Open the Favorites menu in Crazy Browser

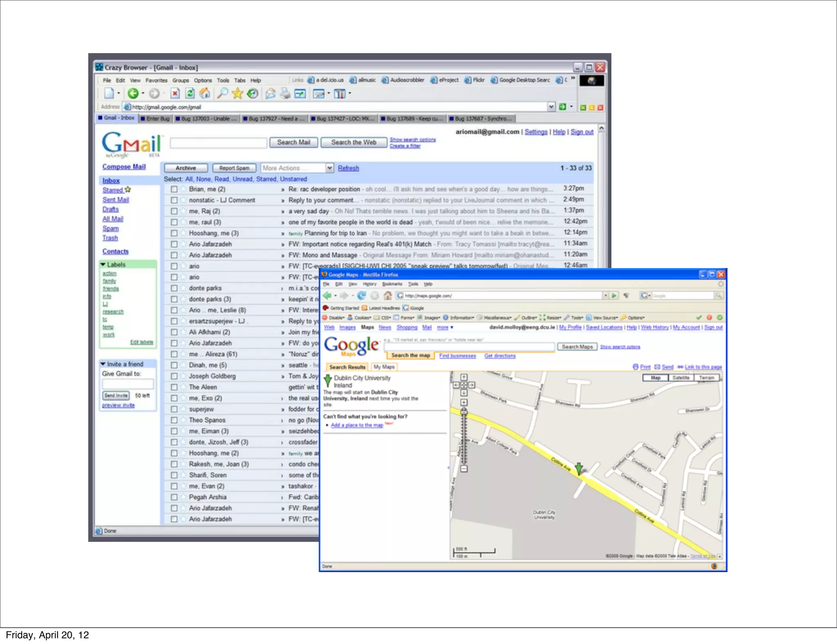[x=156, y=80]
